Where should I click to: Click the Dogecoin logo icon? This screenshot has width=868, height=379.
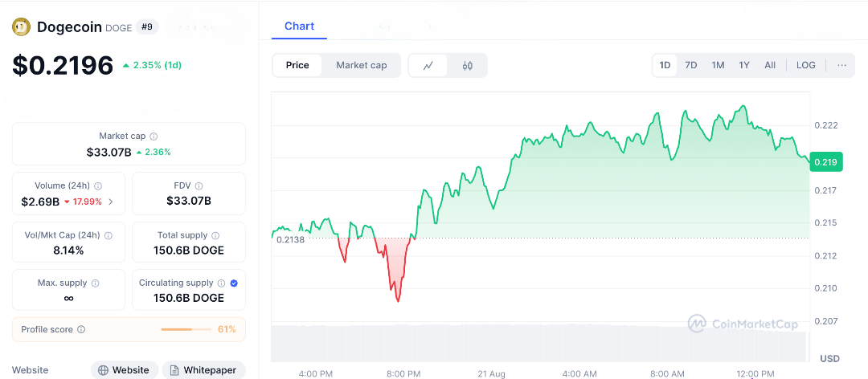(21, 27)
